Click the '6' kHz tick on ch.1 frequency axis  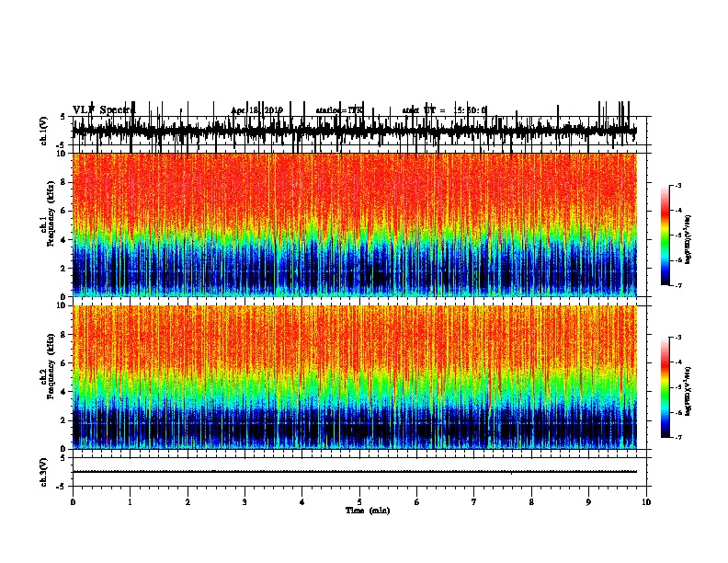pos(63,211)
